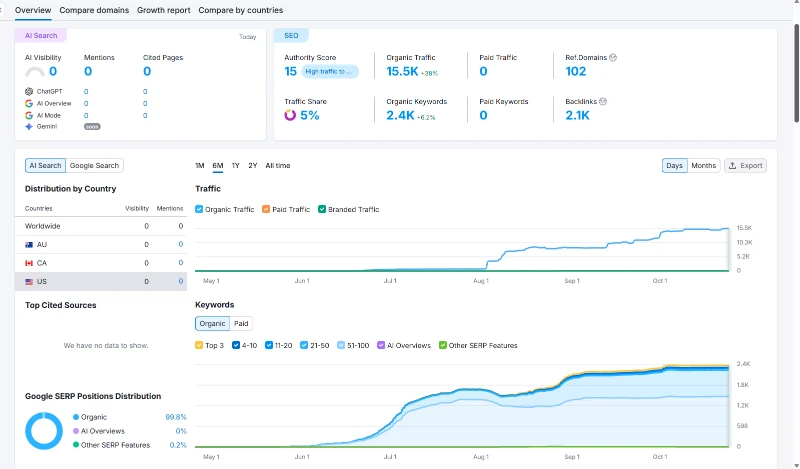800x469 pixels.
Task: Click the Google AI Mode icon
Action: click(x=29, y=115)
